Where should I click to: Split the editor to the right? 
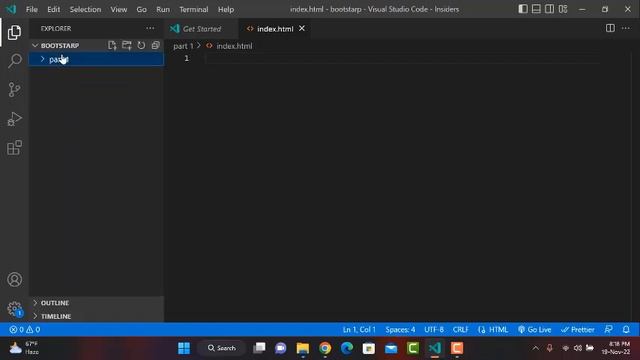pos(610,28)
